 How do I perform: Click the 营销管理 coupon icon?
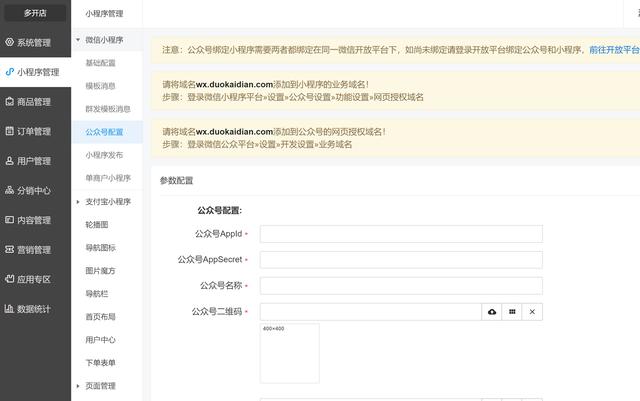coord(9,250)
